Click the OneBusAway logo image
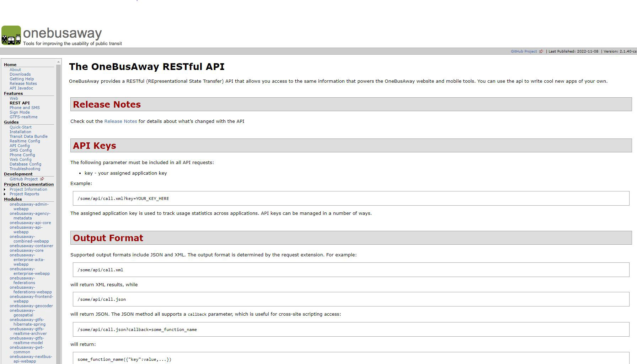 pos(62,36)
